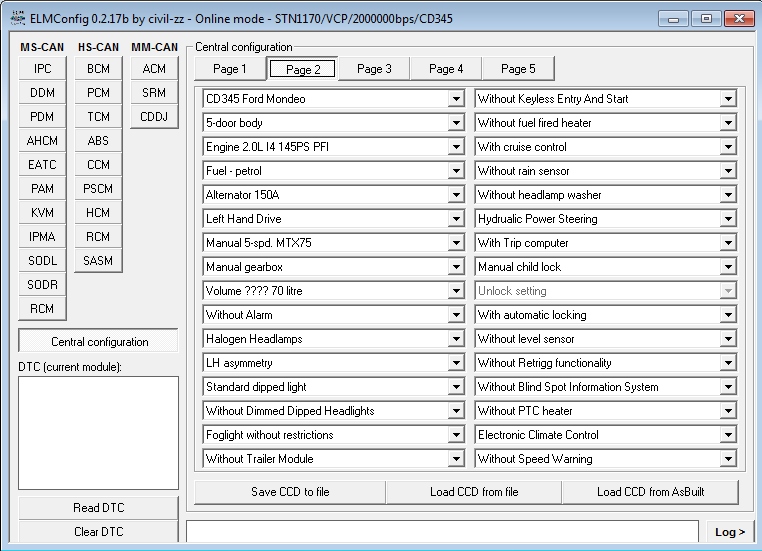Open the With cruise control dropdown
This screenshot has height=551, width=762.
click(728, 147)
